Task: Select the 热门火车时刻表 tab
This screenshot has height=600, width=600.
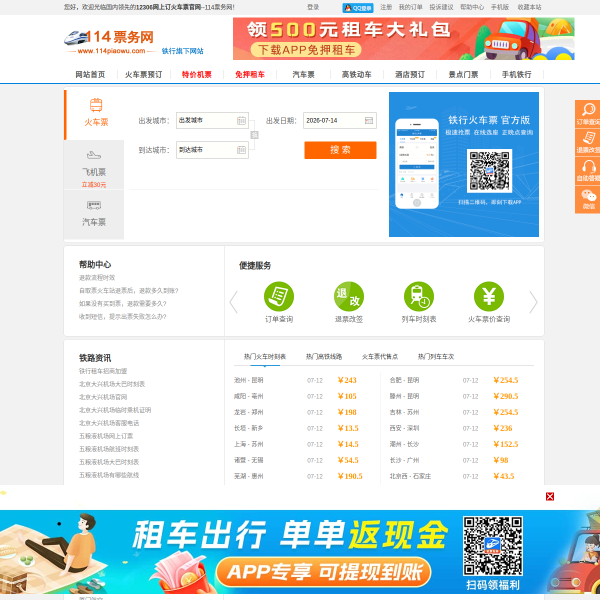Action: click(x=265, y=357)
